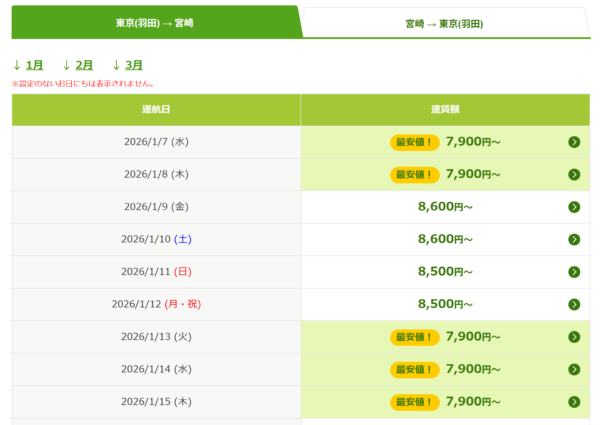Click arrow icon for 2026/1/9 fare row

coord(574,207)
